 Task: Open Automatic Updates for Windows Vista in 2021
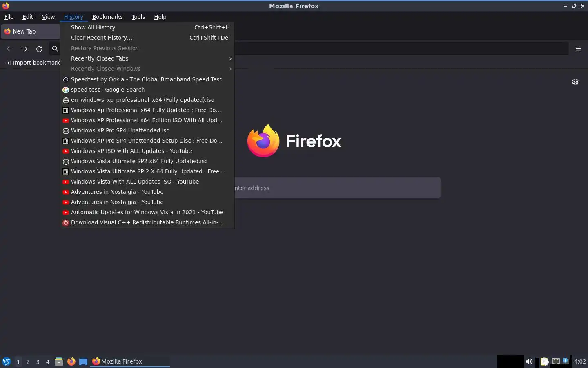[147, 212]
